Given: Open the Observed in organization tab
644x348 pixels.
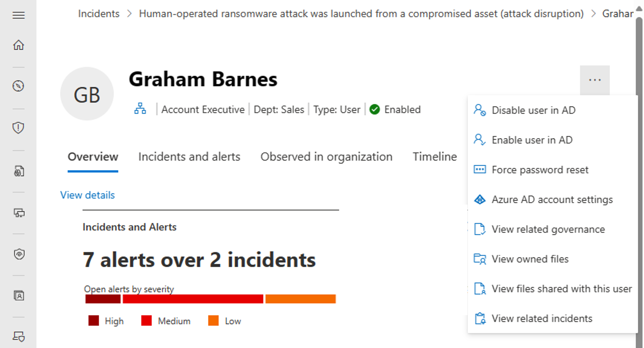Looking at the screenshot, I should tap(327, 156).
